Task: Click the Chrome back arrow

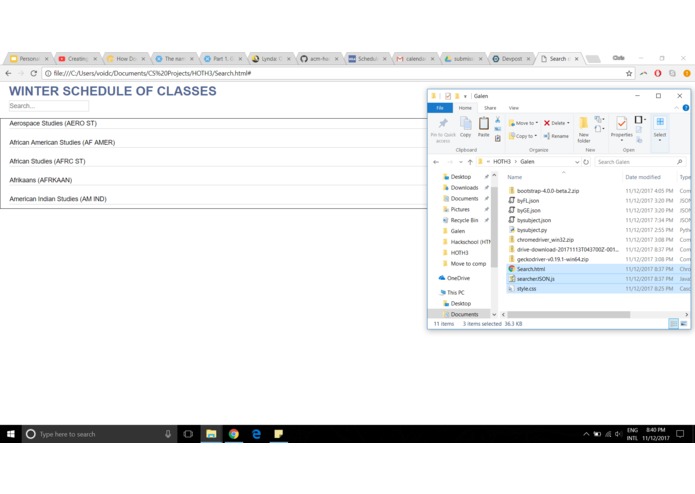Action: point(8,73)
